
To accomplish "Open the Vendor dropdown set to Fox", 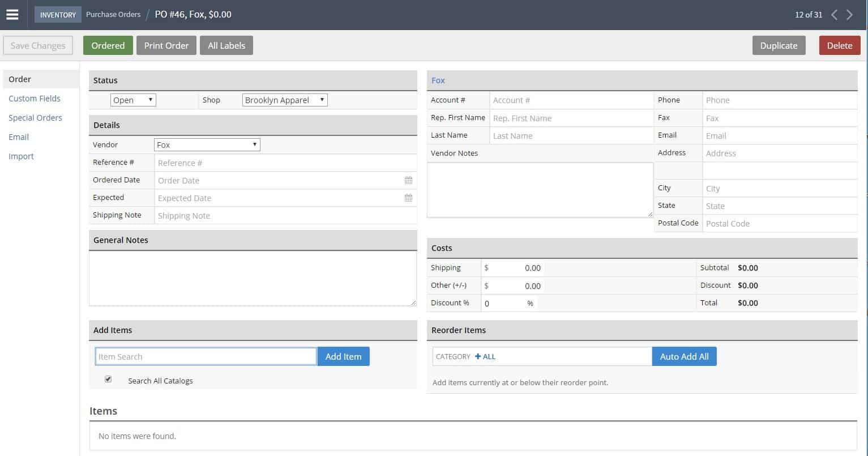I will point(207,145).
